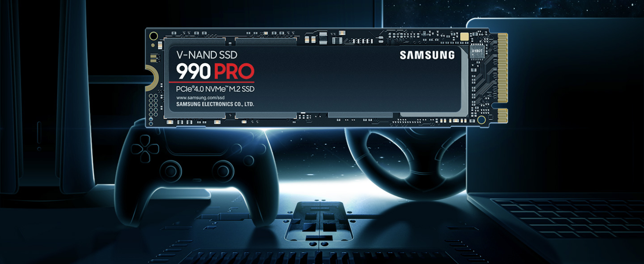644x264 pixels.
Task: Click the "PCIe 4.0 NVMe M.2 SSD" text
Action: pos(215,89)
